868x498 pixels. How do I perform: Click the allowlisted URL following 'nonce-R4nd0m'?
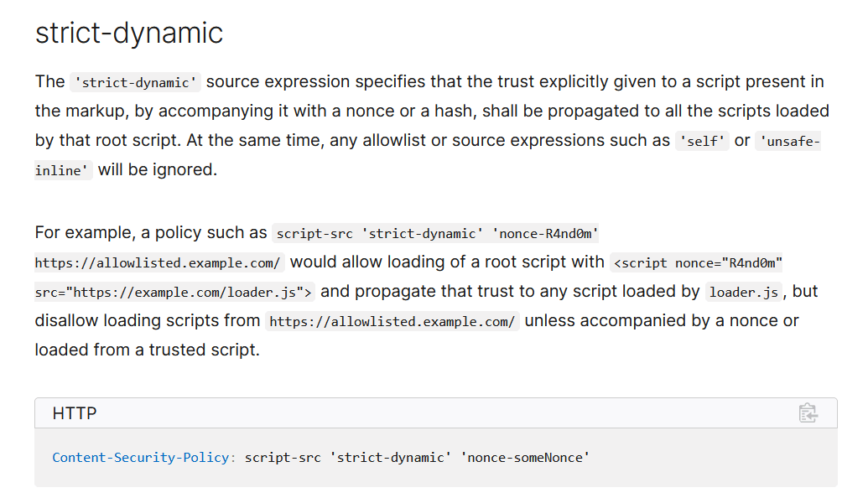[x=158, y=262]
